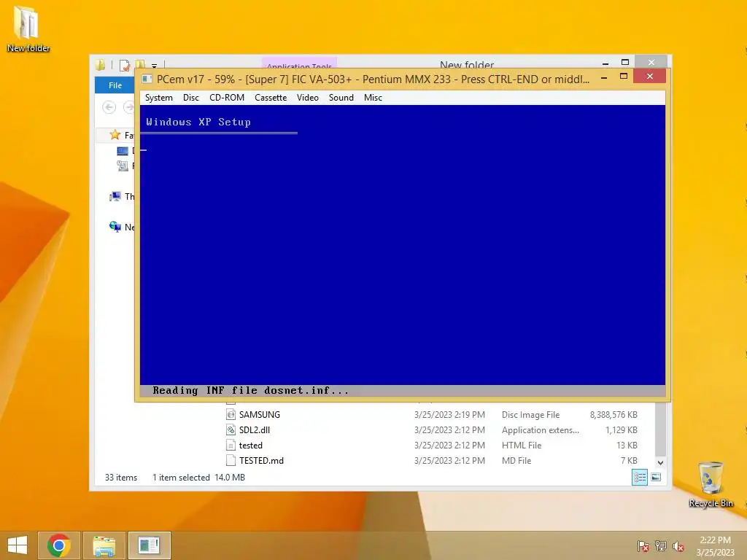The height and width of the screenshot is (560, 747).
Task: Select This PC in the Explorer navigation pane
Action: coord(122,196)
